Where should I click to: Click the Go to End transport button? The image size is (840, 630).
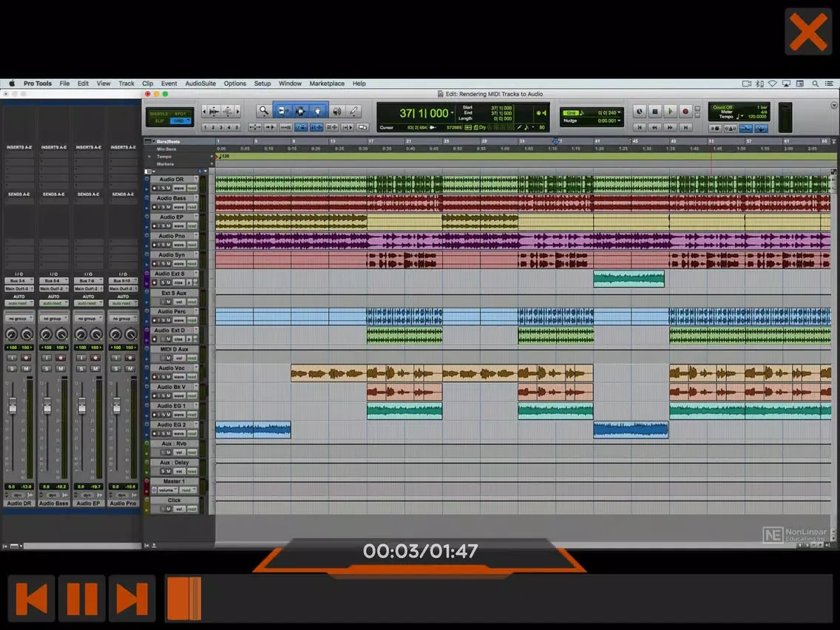pyautogui.click(x=685, y=127)
